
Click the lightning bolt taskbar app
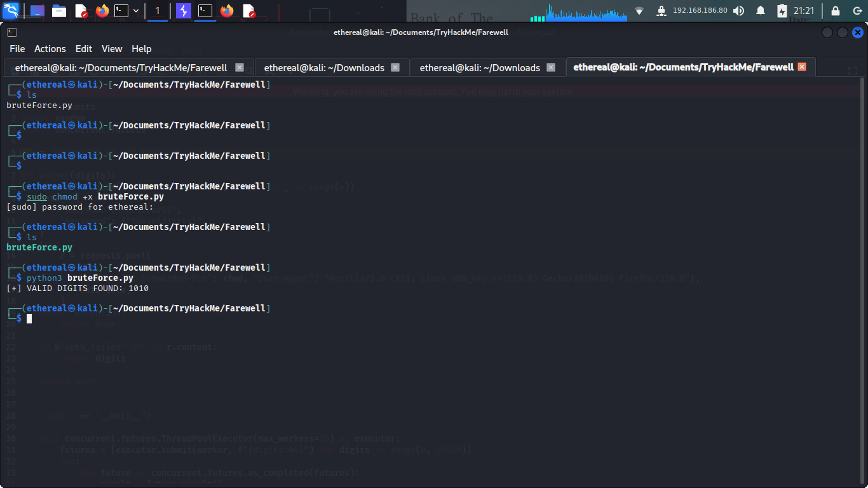pyautogui.click(x=184, y=11)
